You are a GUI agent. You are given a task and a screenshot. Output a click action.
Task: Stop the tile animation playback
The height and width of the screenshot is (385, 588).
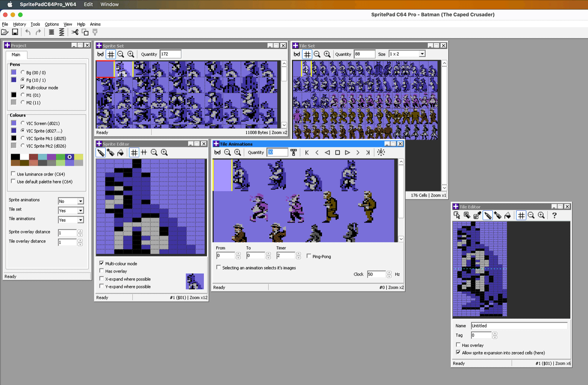337,152
